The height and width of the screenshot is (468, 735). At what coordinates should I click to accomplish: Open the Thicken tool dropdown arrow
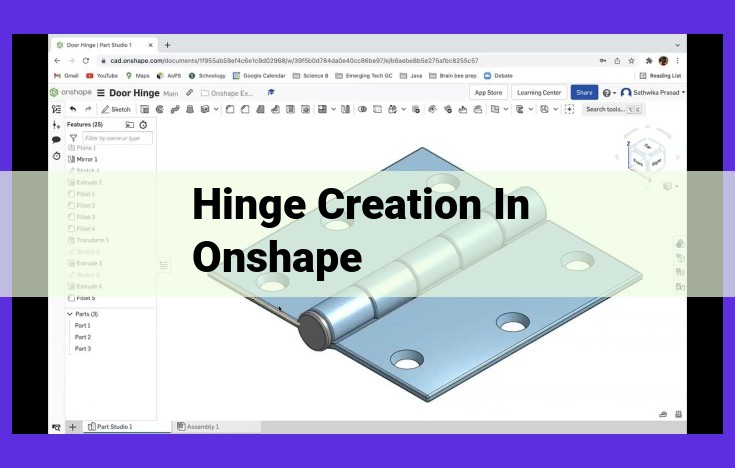(x=216, y=109)
